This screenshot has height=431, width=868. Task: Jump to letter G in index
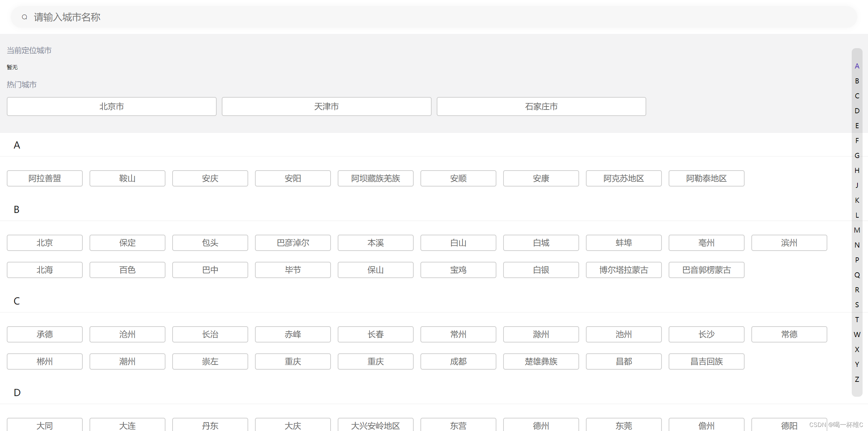coord(857,156)
